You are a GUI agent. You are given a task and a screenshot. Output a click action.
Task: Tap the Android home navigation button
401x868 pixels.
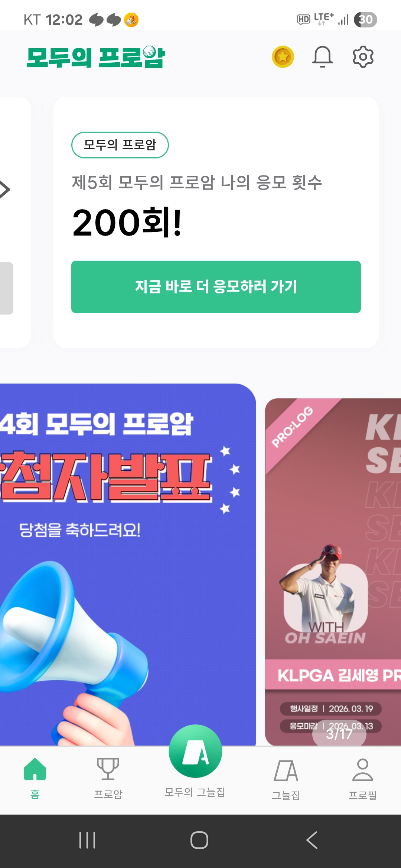click(199, 840)
